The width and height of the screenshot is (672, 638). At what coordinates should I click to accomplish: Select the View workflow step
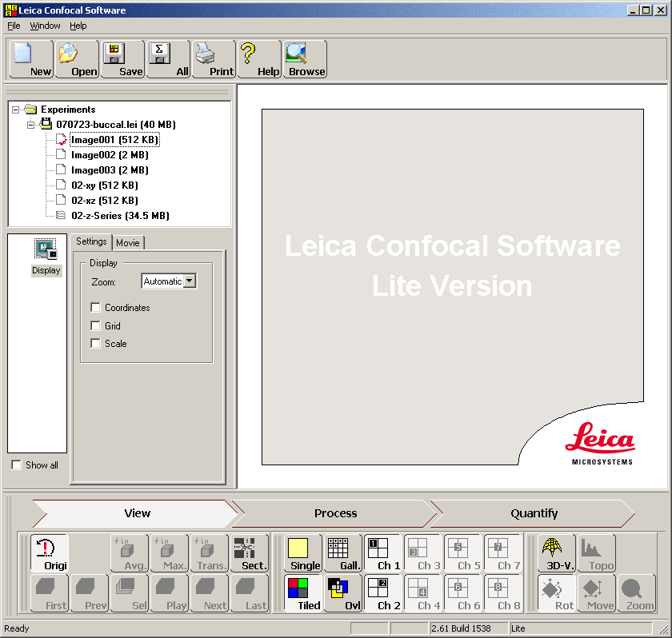click(x=137, y=513)
